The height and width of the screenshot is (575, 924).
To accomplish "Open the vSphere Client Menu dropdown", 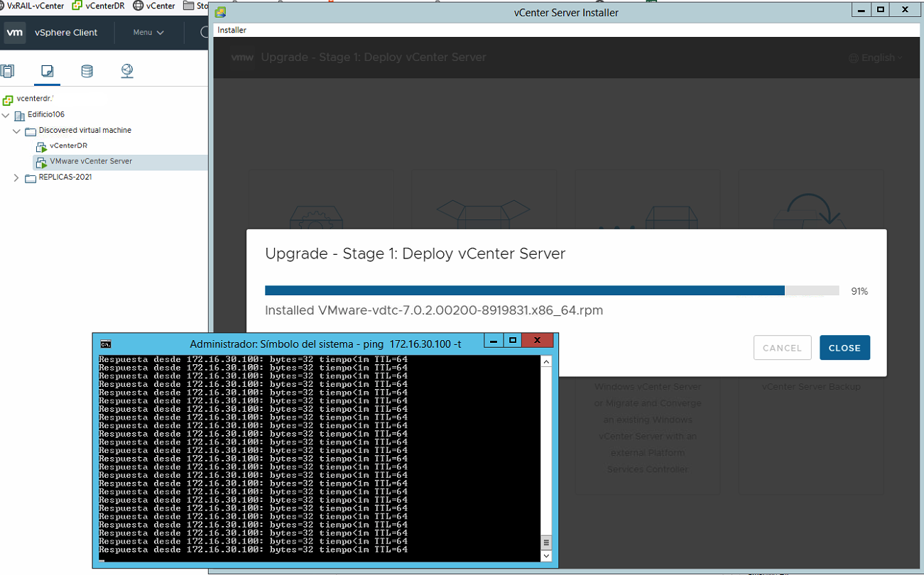I will coord(148,33).
